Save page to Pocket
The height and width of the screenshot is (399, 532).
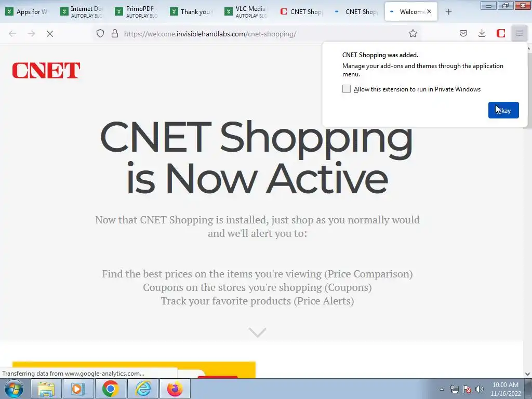(463, 33)
